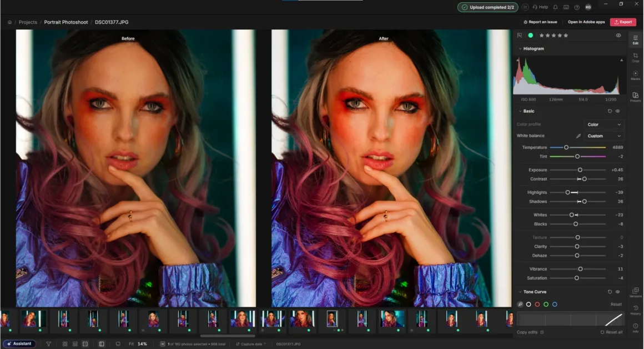Click the filmstrip horizontal scrollbar
The height and width of the screenshot is (349, 644).
click(x=227, y=336)
